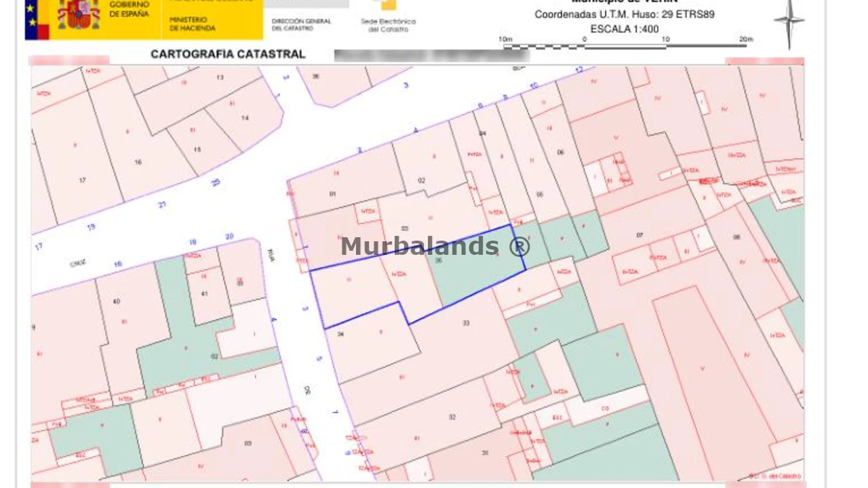Click parcel 14 on the map
868x488 pixels.
[x=245, y=118]
